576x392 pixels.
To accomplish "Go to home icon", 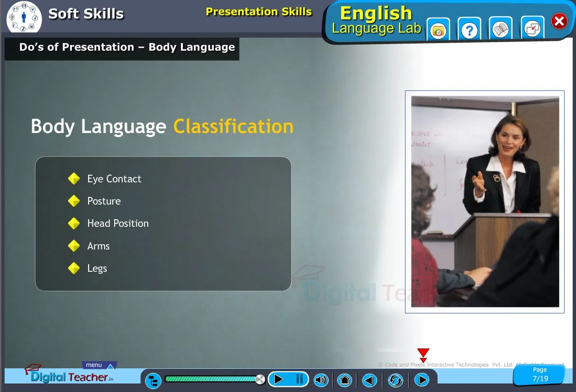I will [345, 380].
